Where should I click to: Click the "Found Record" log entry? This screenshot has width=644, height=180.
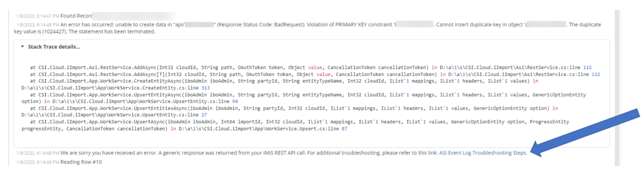point(76,16)
